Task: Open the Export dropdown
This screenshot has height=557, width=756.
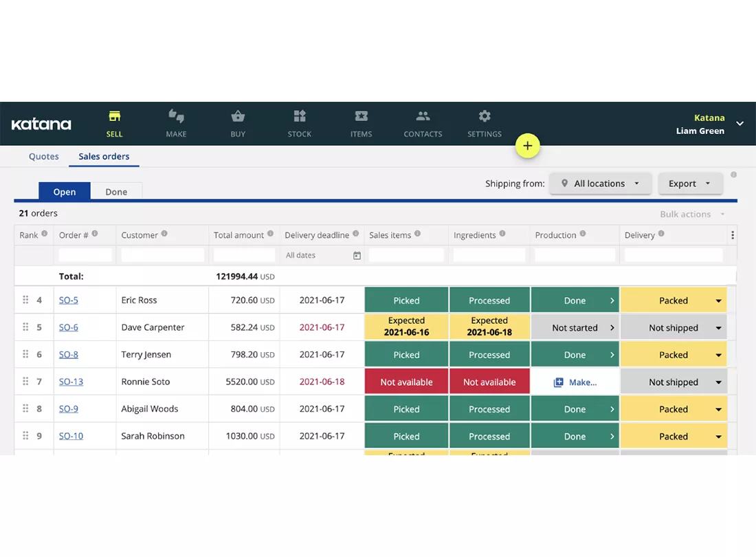Action: point(690,184)
